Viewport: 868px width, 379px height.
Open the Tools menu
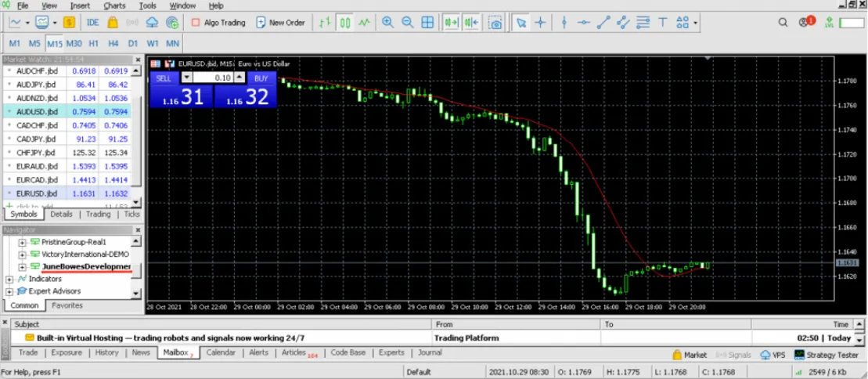pyautogui.click(x=147, y=5)
